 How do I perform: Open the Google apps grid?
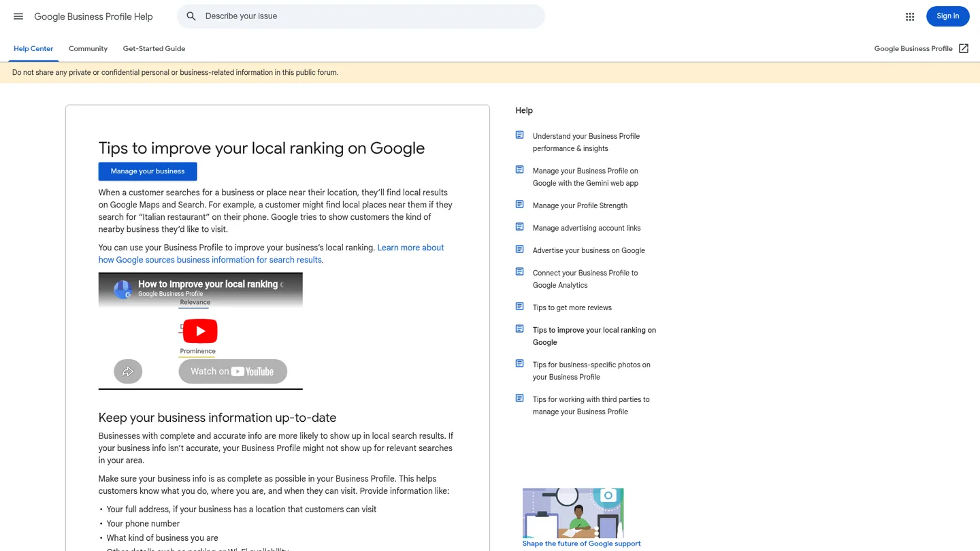point(910,16)
